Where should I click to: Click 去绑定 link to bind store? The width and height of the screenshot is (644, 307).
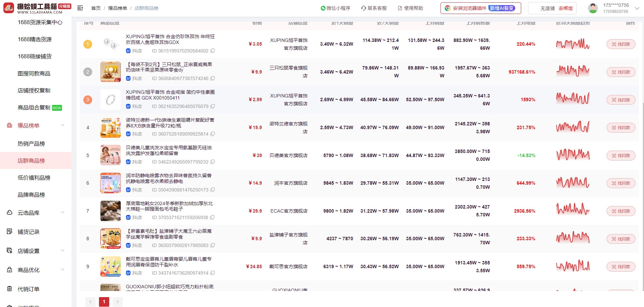tap(566, 8)
